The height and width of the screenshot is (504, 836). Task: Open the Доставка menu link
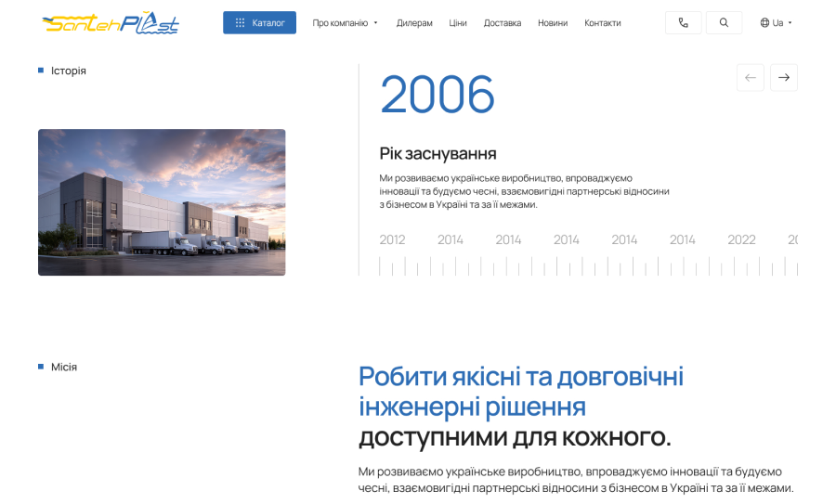(503, 23)
